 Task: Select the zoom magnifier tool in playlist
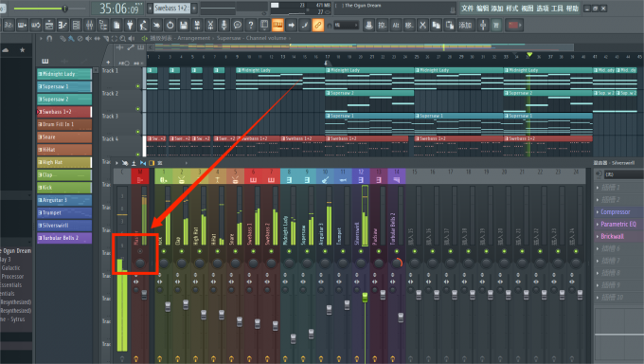click(x=123, y=38)
